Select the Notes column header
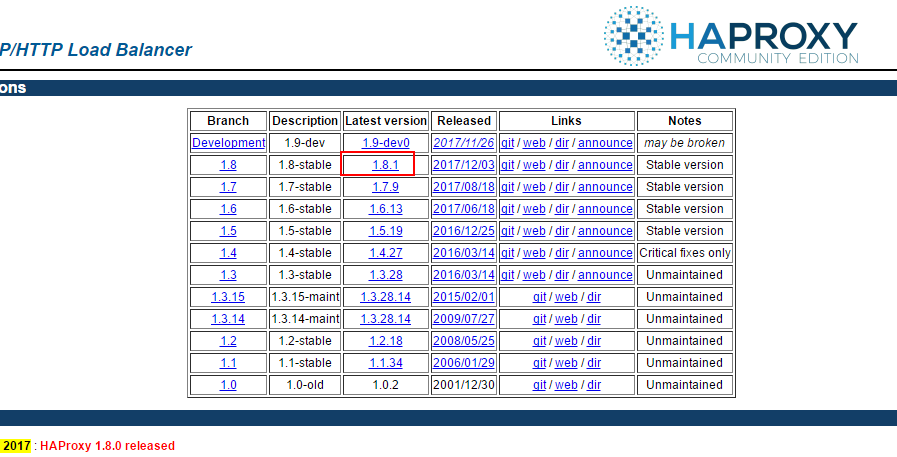The width and height of the screenshot is (897, 457). point(685,121)
